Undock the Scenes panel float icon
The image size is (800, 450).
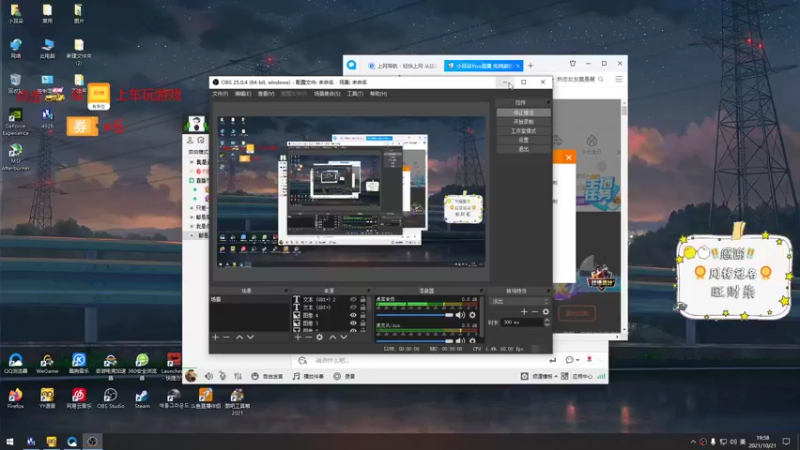pyautogui.click(x=286, y=291)
